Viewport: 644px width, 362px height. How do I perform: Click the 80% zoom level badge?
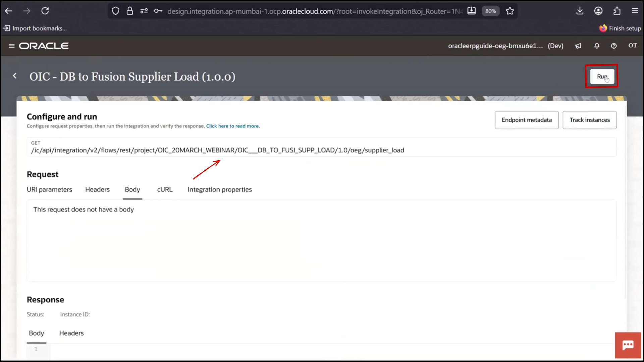pos(490,11)
